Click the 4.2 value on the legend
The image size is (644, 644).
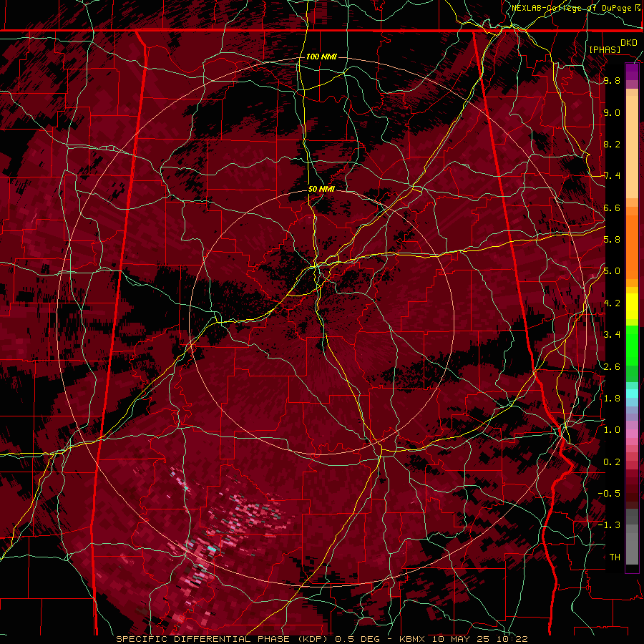[612, 303]
